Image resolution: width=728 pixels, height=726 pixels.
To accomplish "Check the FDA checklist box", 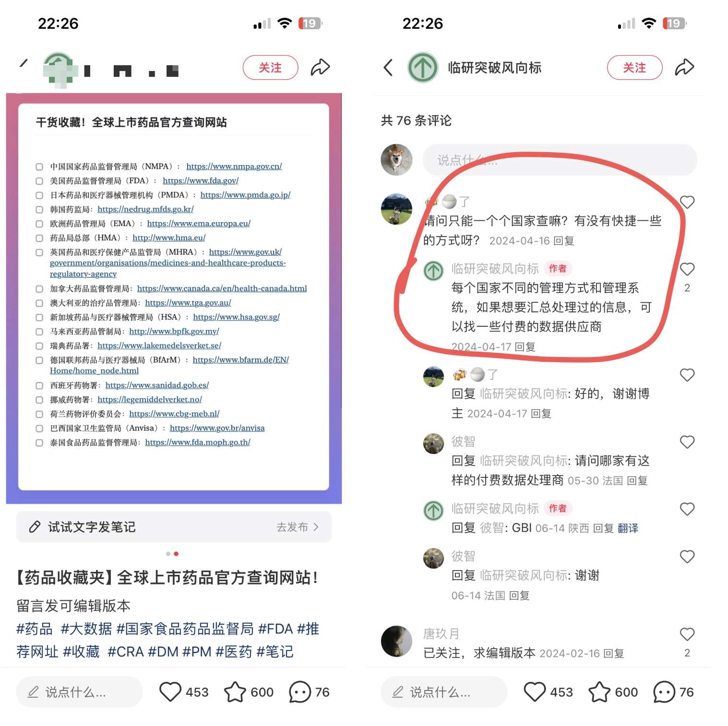I will [x=39, y=181].
